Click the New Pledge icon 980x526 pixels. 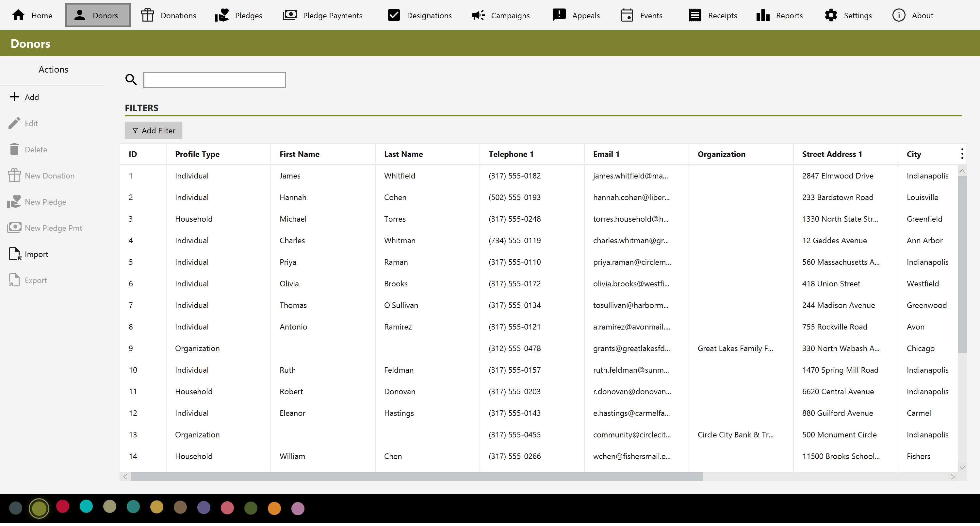[x=14, y=202]
